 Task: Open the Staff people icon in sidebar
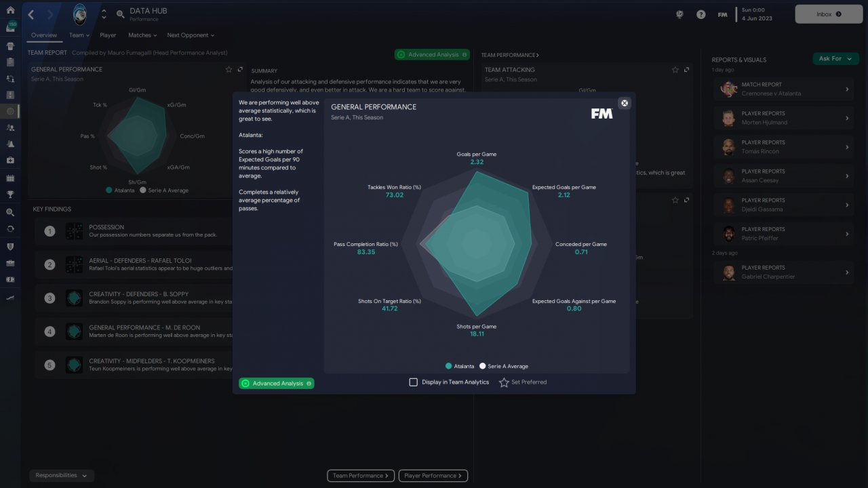10,127
